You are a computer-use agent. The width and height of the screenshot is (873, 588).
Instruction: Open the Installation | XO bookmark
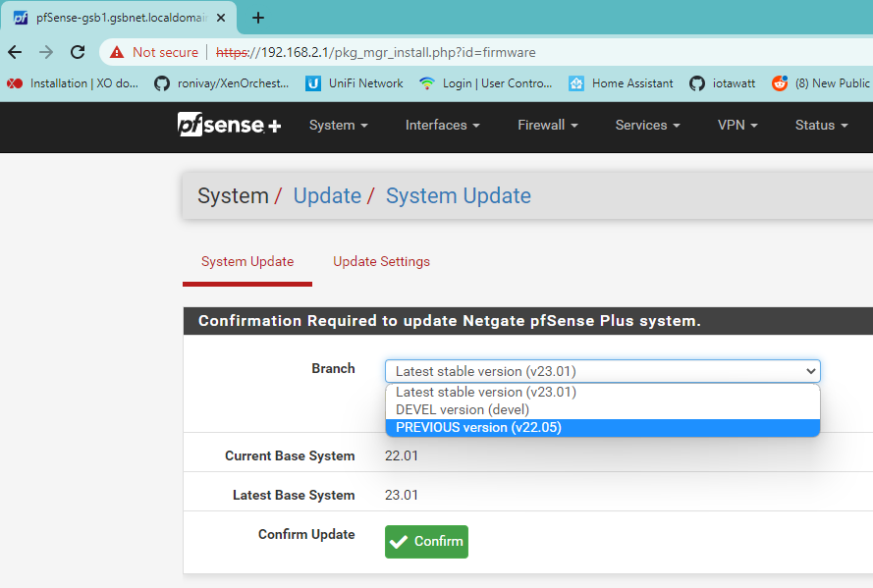point(73,83)
